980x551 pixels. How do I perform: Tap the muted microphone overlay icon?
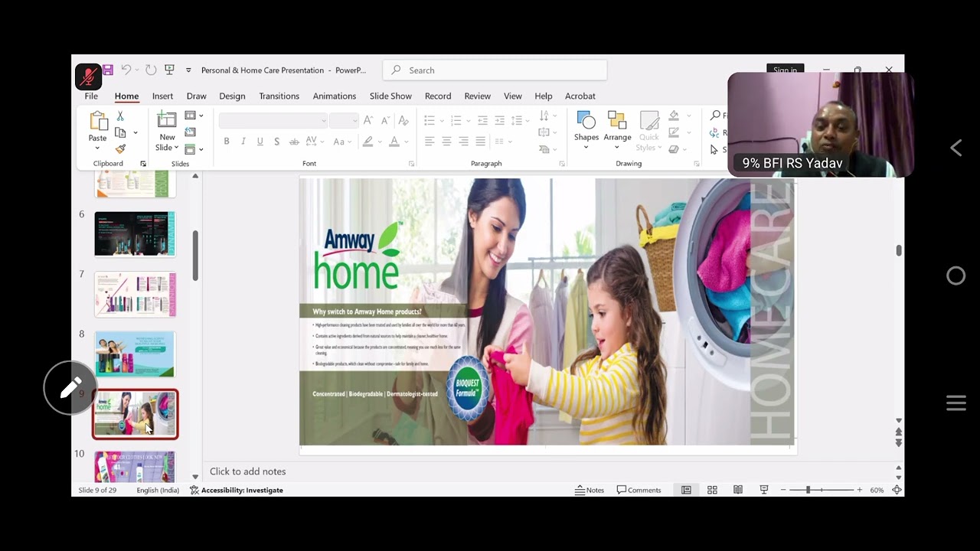(x=88, y=77)
